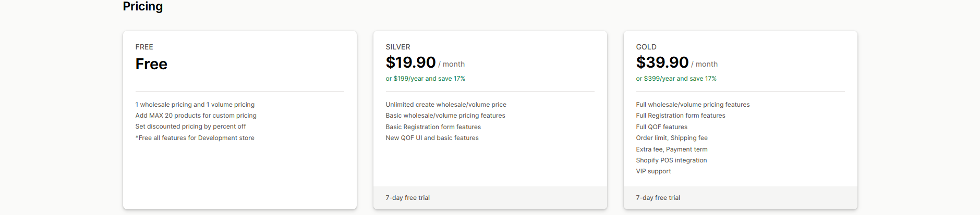Click "Add MAX 20 products for custom pricing"
The height and width of the screenshot is (215, 980).
(196, 116)
